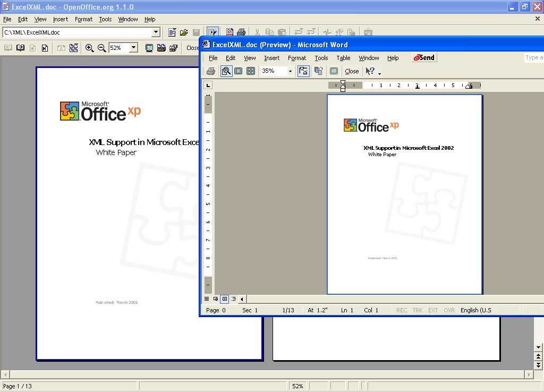Zoom out using OpenOffice magnifier minus icon

101,48
